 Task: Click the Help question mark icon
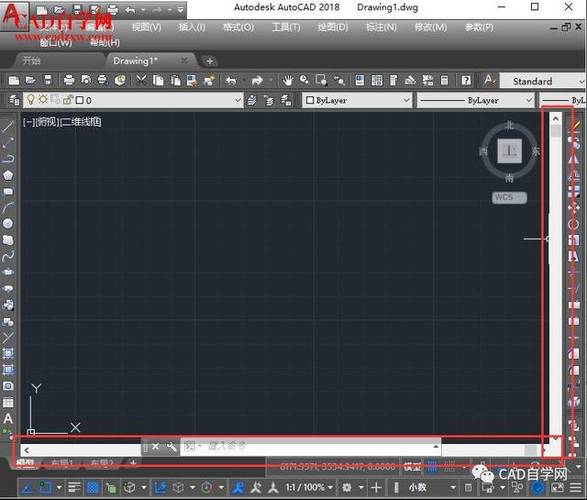pos(466,80)
